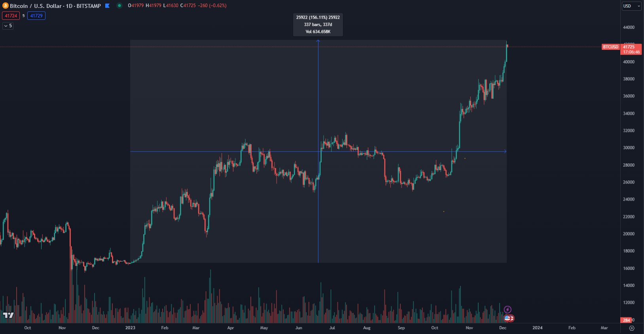Click the blue buy price 41729 button
Screen dimensions: 644x334
click(x=36, y=16)
